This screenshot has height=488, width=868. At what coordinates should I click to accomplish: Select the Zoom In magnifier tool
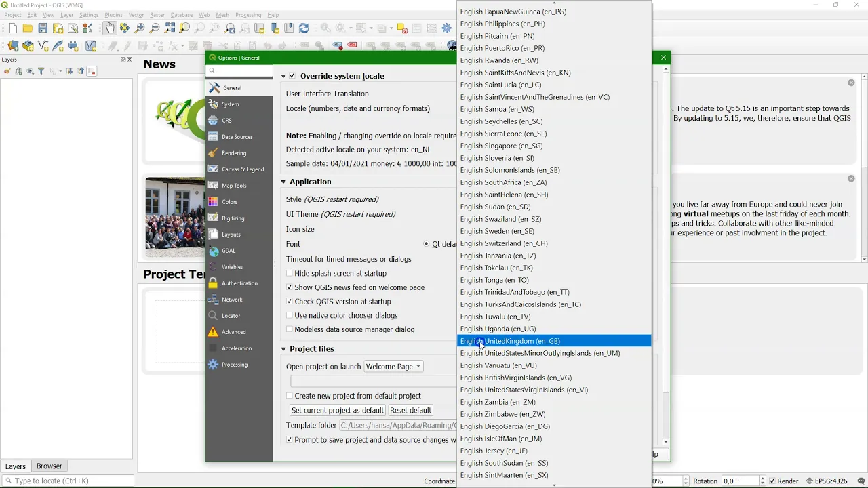coord(140,28)
